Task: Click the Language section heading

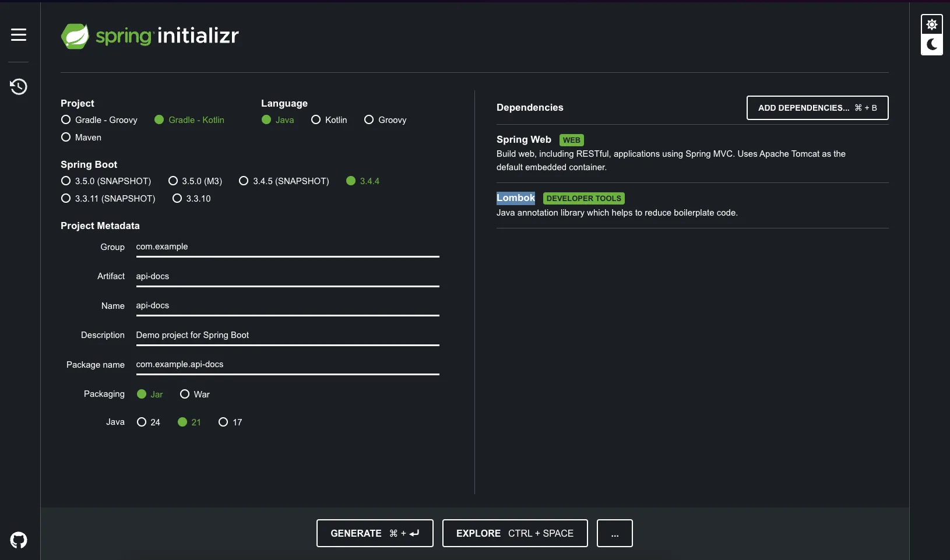Action: click(284, 104)
